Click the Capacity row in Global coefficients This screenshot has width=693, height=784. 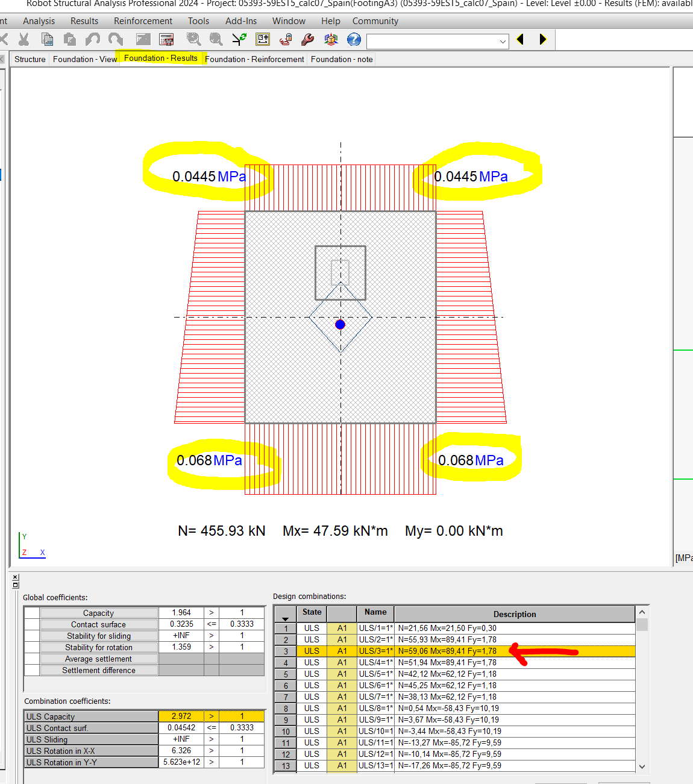(x=145, y=613)
